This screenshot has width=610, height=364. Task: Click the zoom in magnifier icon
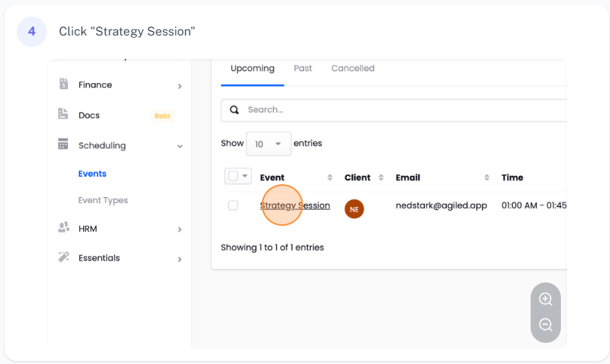[x=545, y=299]
